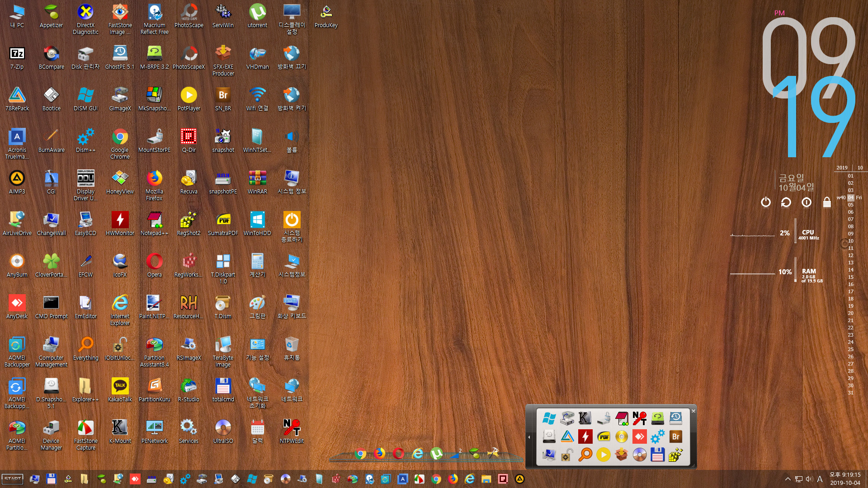Click the Br icon in the launcher panel
The width and height of the screenshot is (868, 488).
pyautogui.click(x=675, y=436)
